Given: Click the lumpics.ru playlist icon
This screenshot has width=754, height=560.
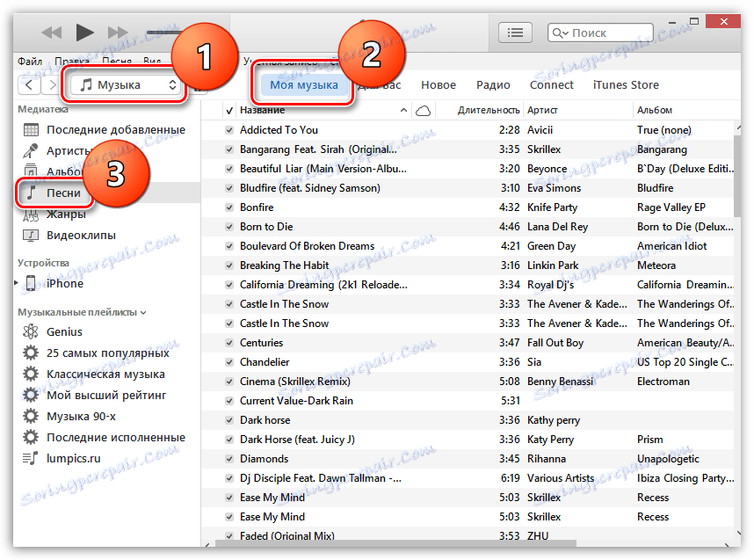Looking at the screenshot, I should [x=30, y=459].
